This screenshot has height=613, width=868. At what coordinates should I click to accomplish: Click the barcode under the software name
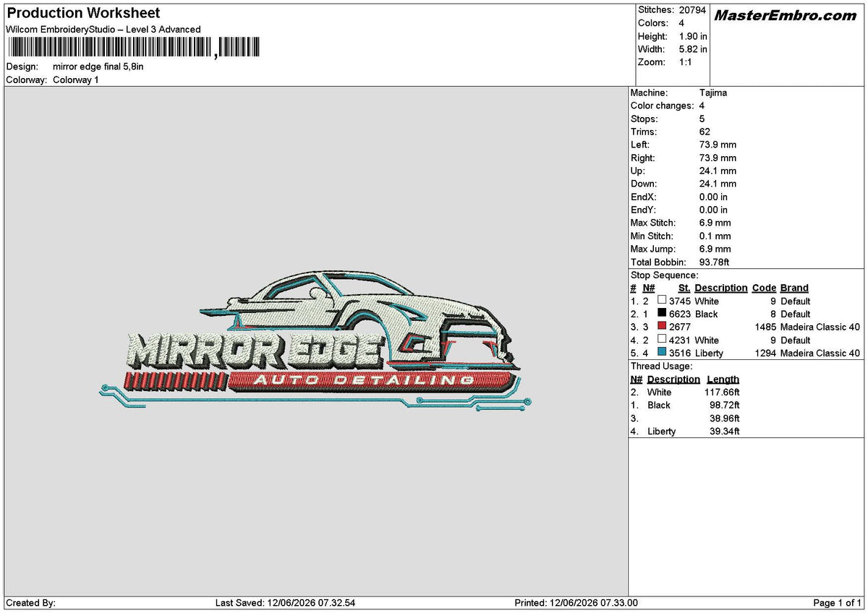132,48
